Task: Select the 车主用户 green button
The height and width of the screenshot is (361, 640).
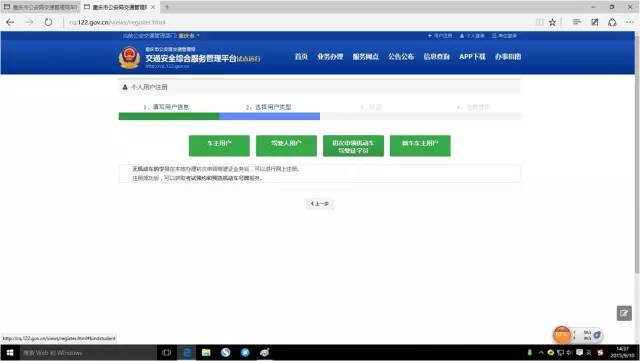Action: tap(219, 146)
